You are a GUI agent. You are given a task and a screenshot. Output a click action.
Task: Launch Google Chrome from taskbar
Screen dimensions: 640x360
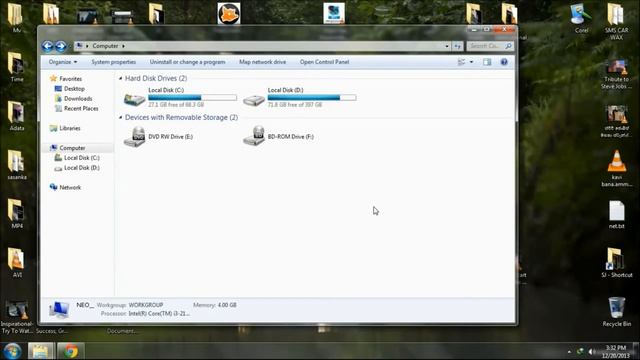[70, 351]
